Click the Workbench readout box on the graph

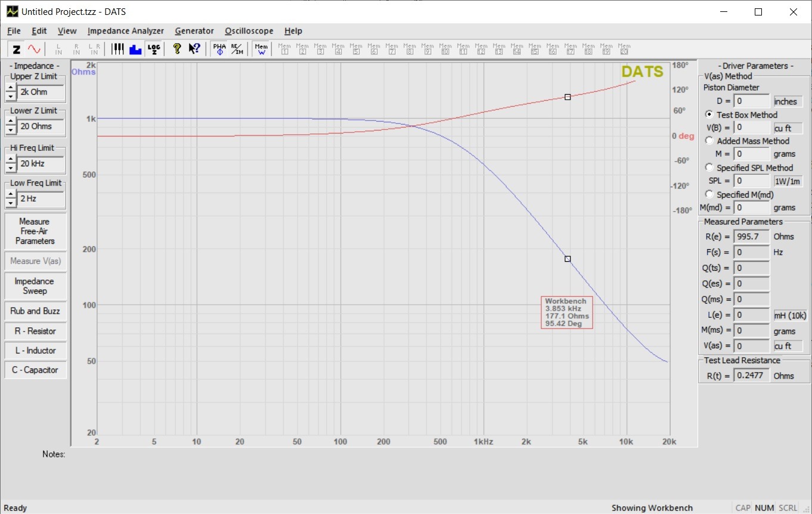[567, 312]
